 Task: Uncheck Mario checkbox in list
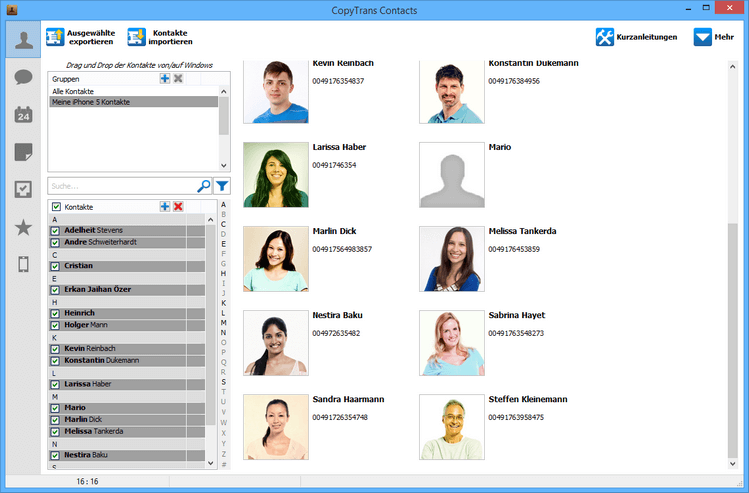[x=55, y=408]
